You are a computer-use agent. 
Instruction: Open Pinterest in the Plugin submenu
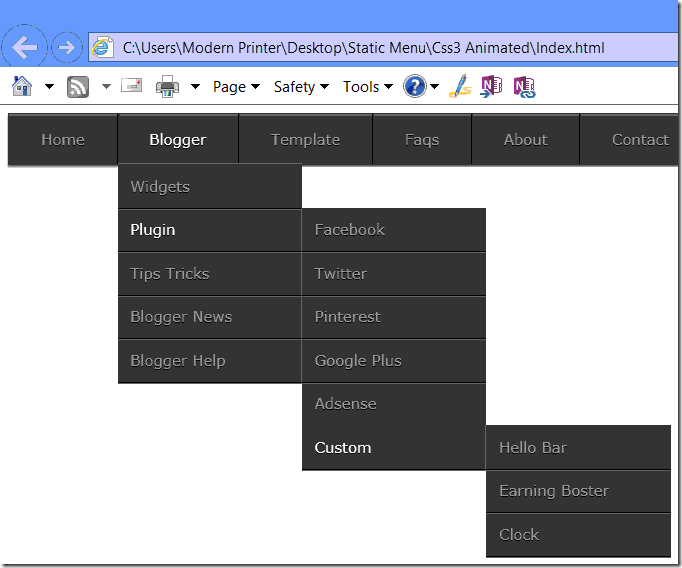[x=394, y=317]
